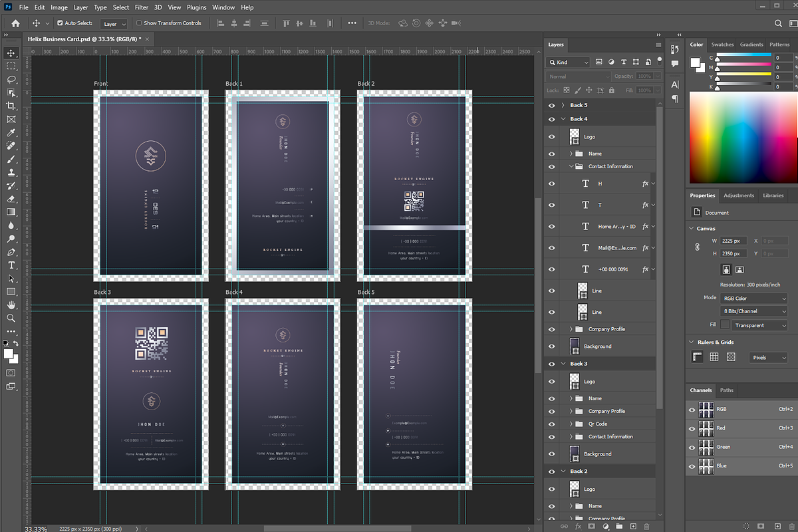Collapse the Back 3 layer group

point(563,364)
